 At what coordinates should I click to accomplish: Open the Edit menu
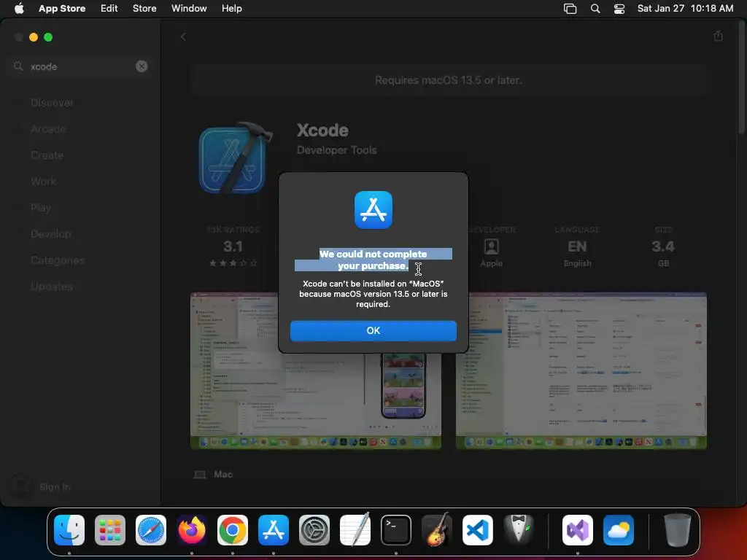[x=109, y=8]
